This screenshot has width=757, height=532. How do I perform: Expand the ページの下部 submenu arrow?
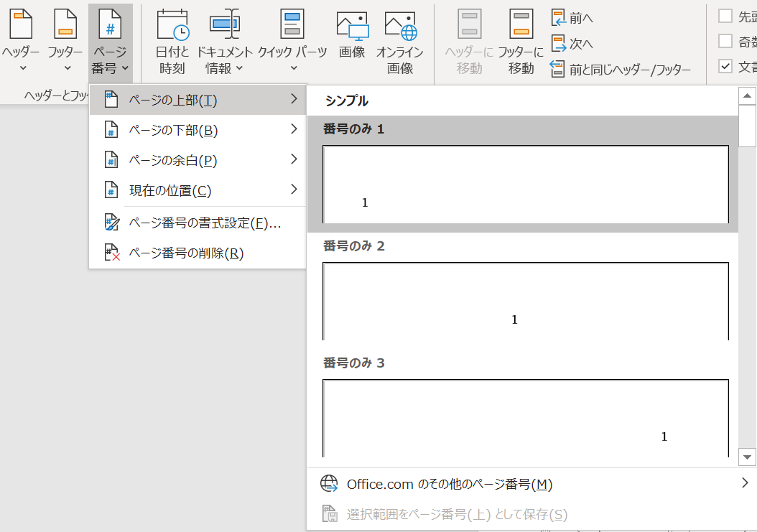pyautogui.click(x=294, y=129)
